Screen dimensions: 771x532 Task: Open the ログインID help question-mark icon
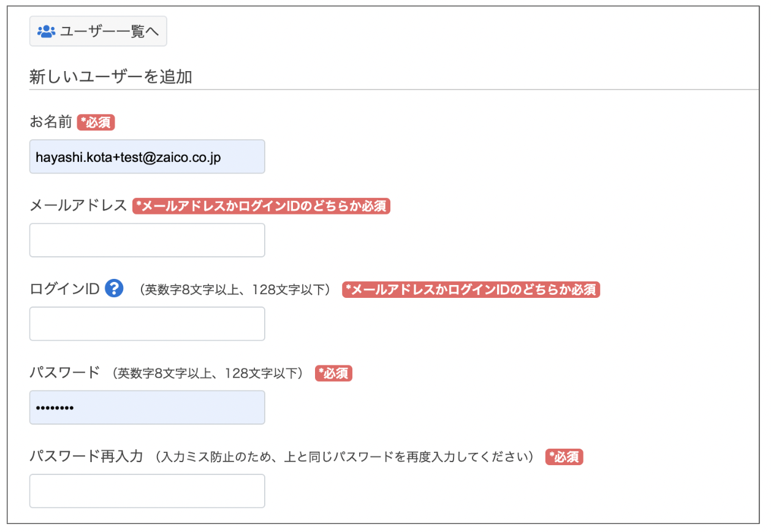click(114, 288)
